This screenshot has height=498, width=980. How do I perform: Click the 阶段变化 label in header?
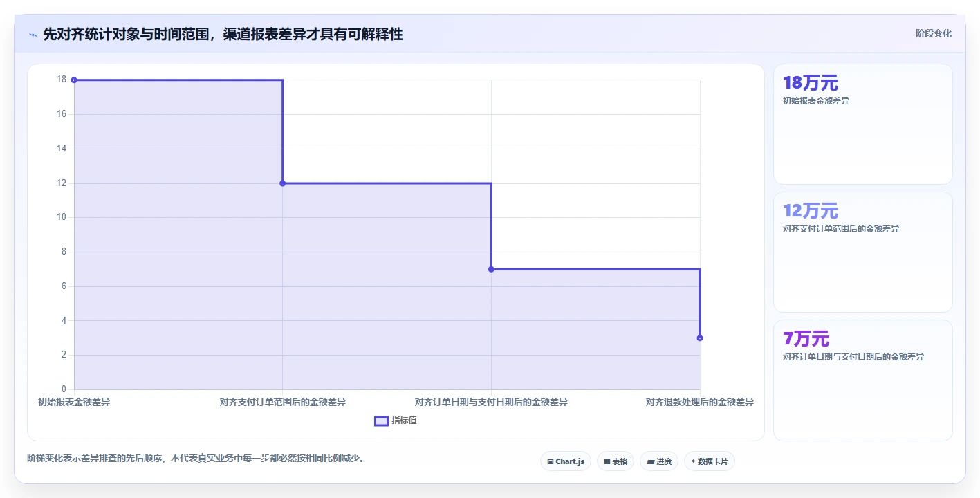click(934, 33)
